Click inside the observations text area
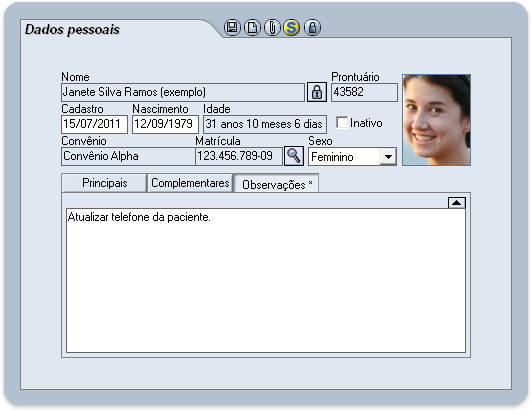The height and width of the screenshot is (411, 532). coord(266,280)
